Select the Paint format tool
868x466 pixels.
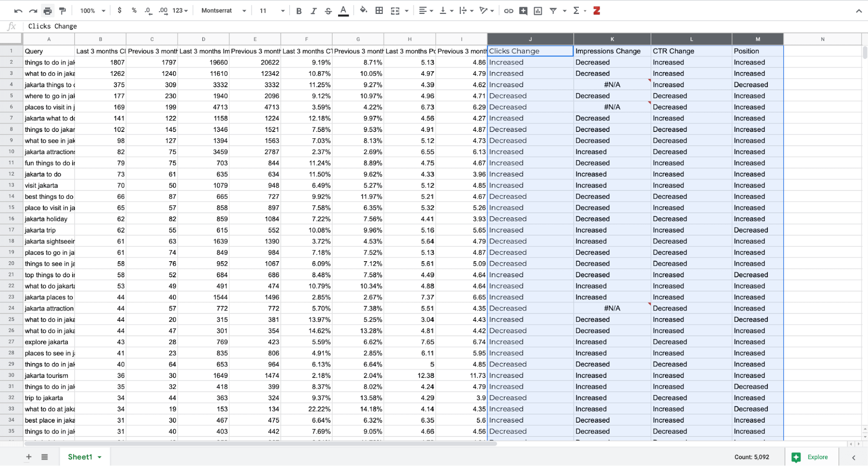point(62,10)
